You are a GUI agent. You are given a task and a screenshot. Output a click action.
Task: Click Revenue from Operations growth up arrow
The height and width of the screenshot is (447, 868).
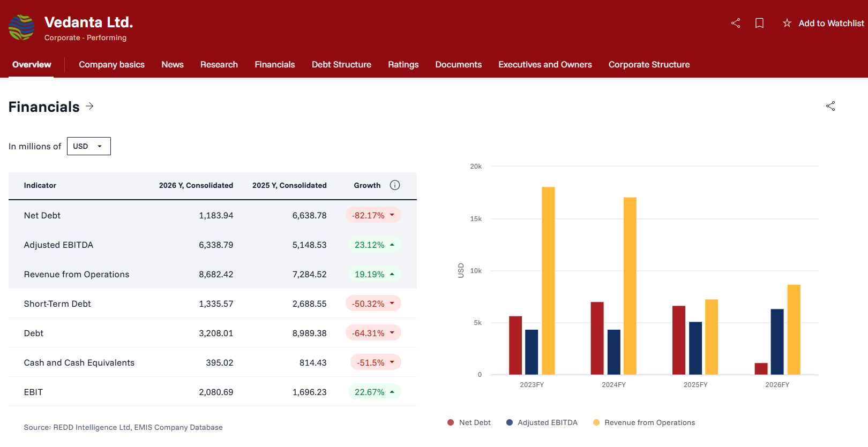(x=392, y=274)
